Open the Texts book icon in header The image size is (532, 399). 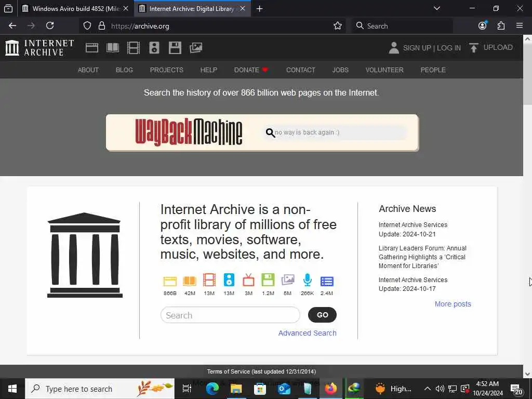(113, 48)
